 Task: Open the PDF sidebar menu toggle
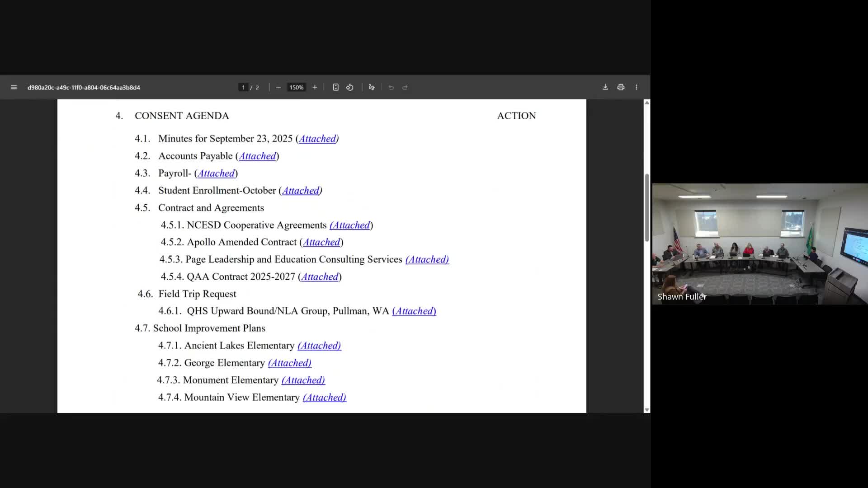(x=14, y=87)
